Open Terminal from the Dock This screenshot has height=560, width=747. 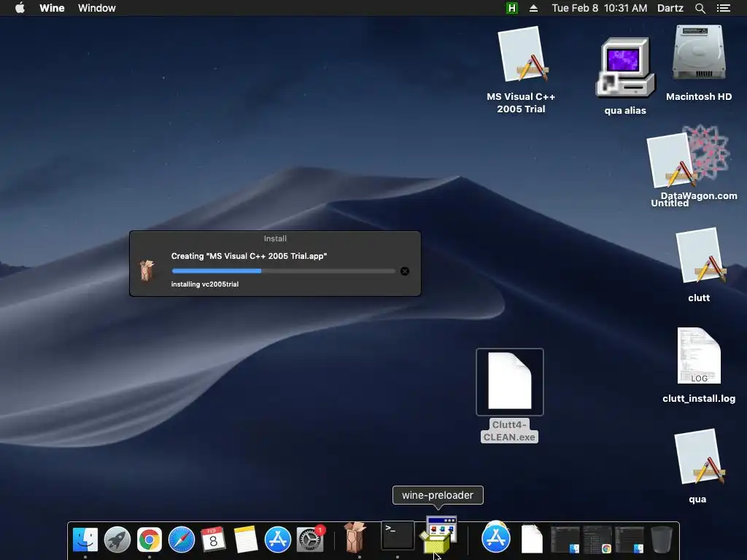[x=398, y=536]
